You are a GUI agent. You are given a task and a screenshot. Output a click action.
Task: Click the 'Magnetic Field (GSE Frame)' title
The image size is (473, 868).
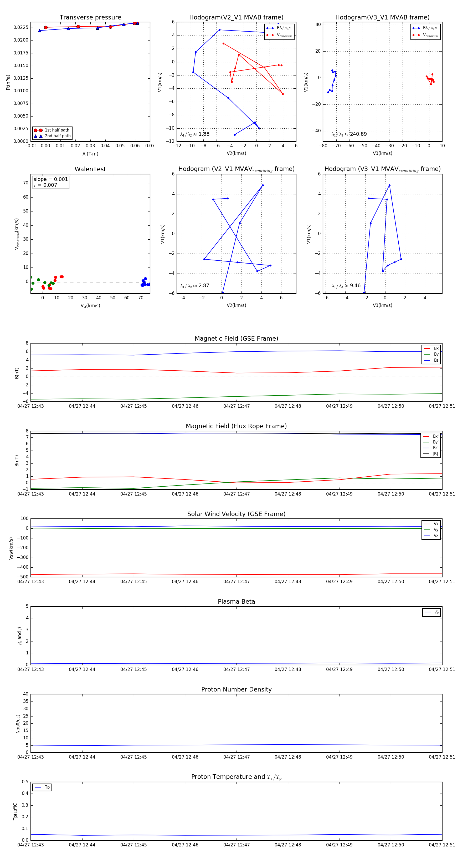click(x=236, y=339)
